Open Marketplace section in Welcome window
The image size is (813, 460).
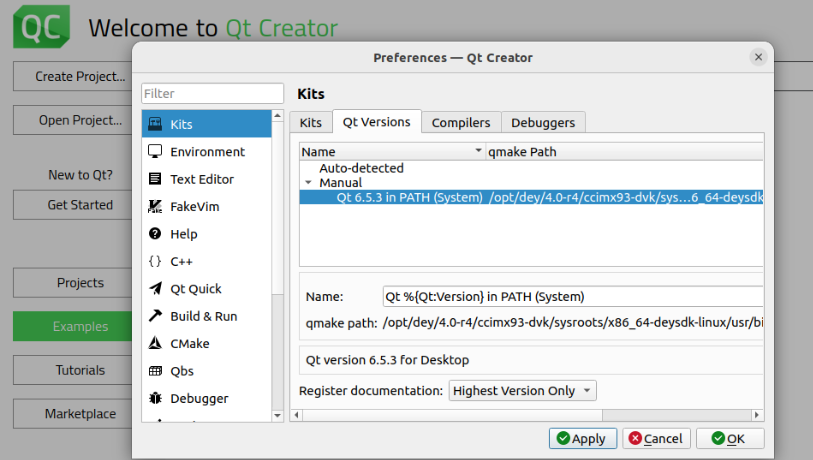coord(73,413)
